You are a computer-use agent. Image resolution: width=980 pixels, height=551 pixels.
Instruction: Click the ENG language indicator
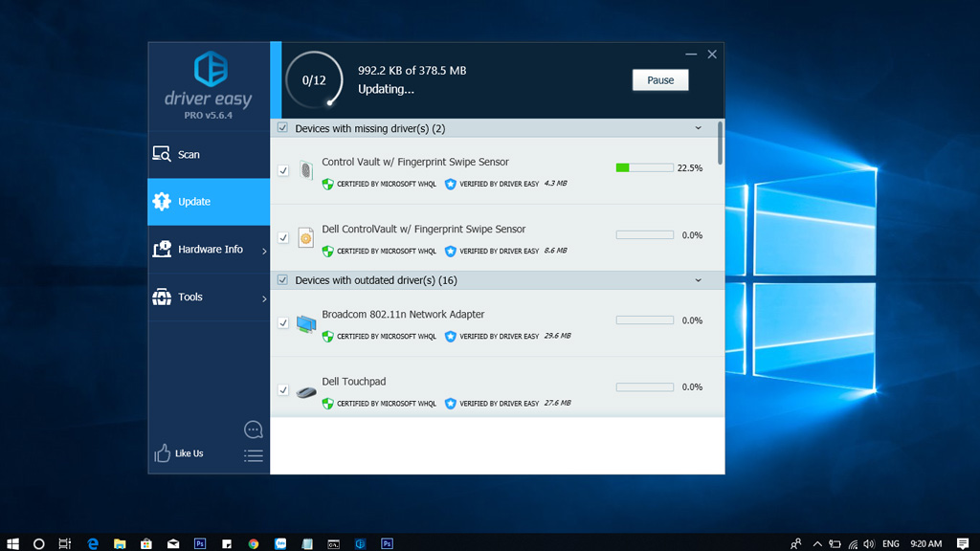point(891,543)
